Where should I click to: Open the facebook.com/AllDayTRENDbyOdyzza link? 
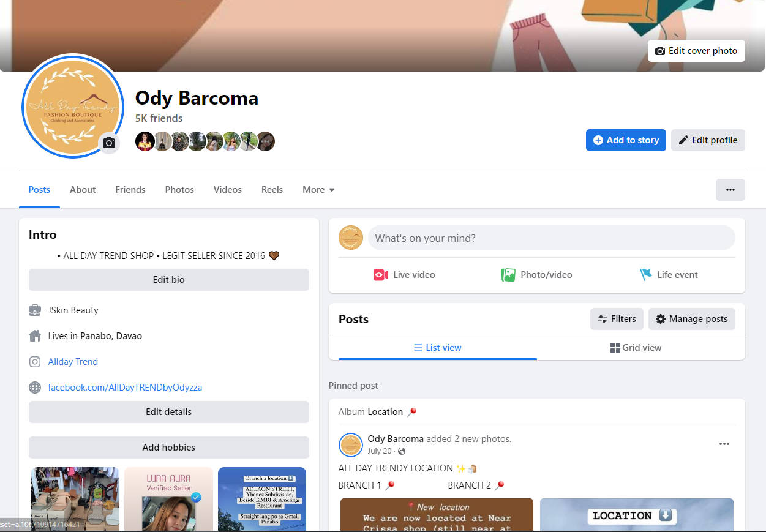(125, 388)
